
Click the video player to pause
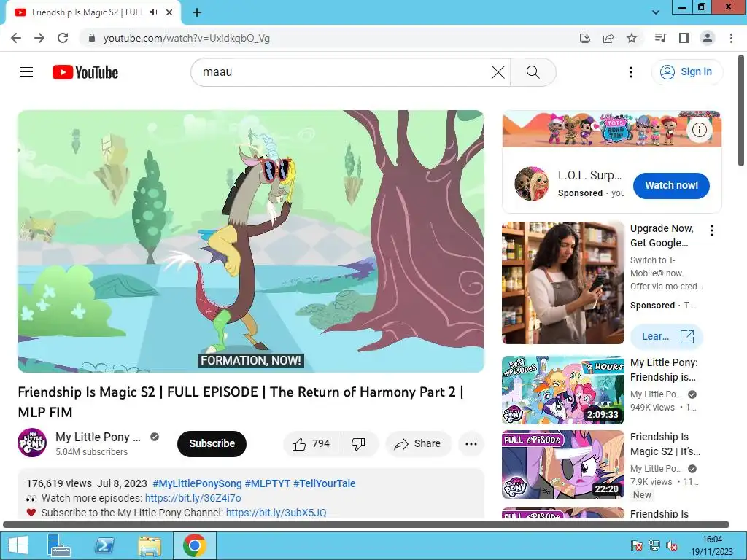(251, 241)
